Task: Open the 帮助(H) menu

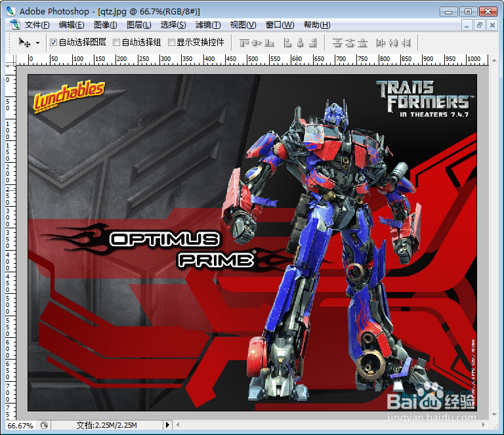Action: pos(317,25)
